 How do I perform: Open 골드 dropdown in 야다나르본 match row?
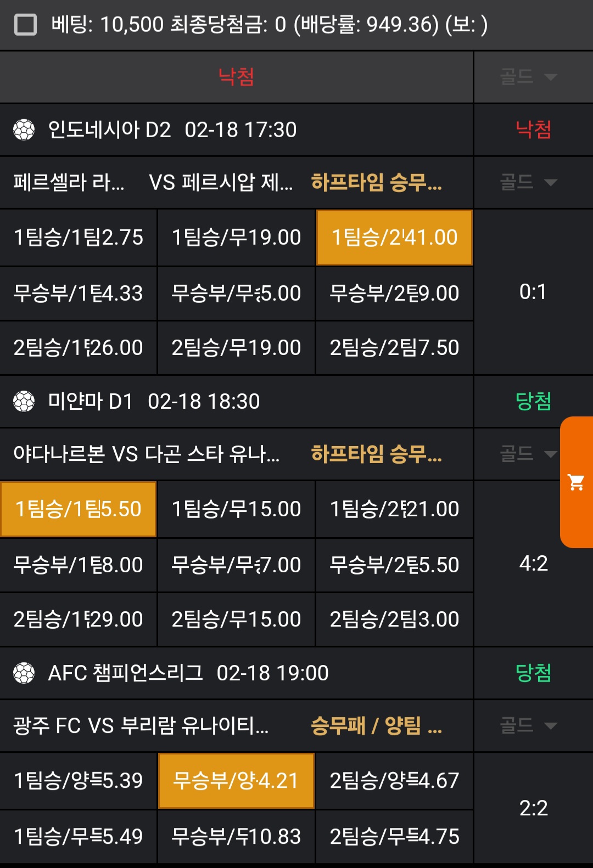529,454
